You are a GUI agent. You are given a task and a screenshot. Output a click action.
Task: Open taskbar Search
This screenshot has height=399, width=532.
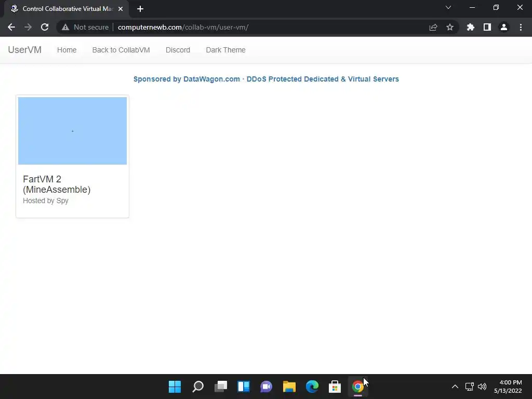click(198, 387)
